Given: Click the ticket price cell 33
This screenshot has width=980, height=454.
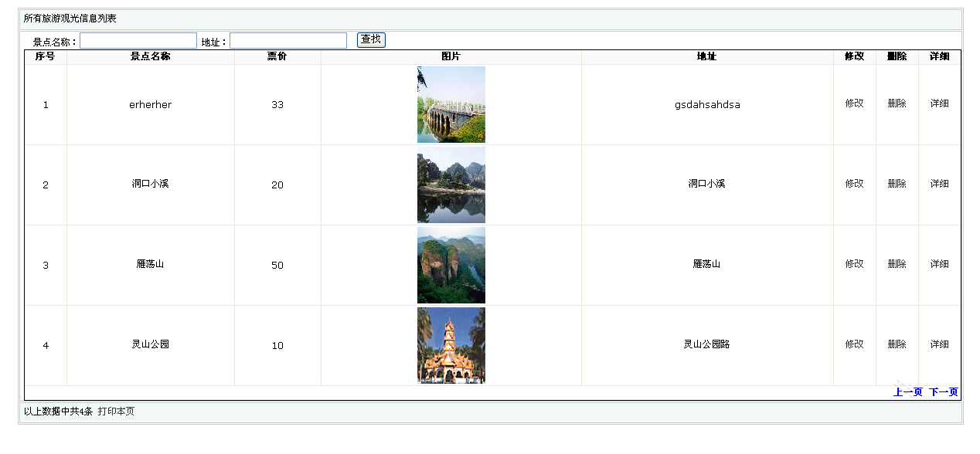Looking at the screenshot, I should tap(277, 105).
